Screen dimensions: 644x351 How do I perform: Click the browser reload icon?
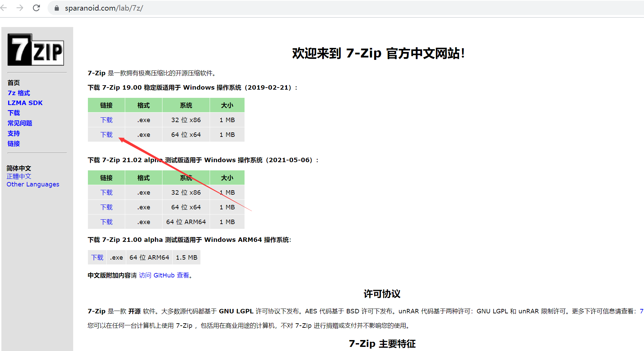pos(37,8)
